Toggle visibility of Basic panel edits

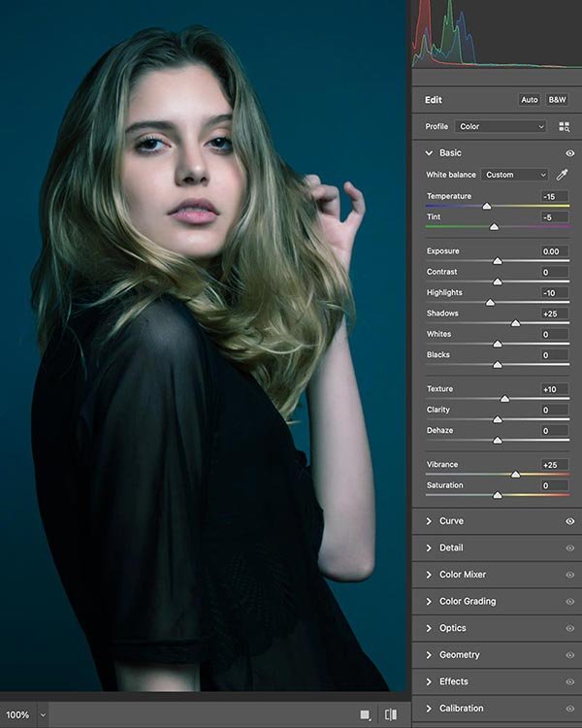pyautogui.click(x=569, y=153)
